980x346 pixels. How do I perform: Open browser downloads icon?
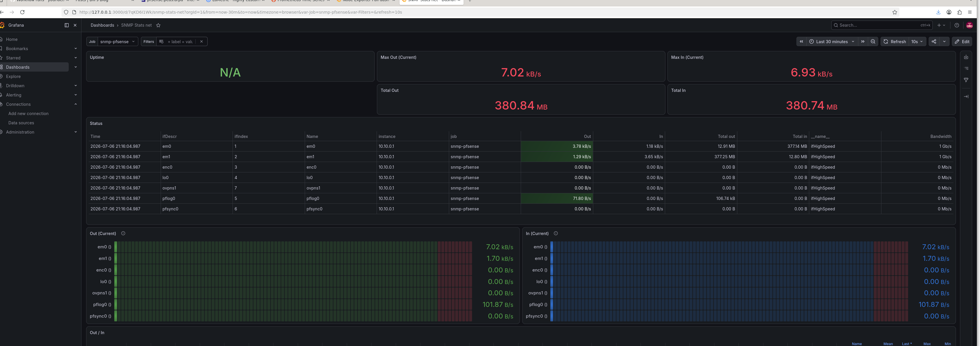[939, 12]
